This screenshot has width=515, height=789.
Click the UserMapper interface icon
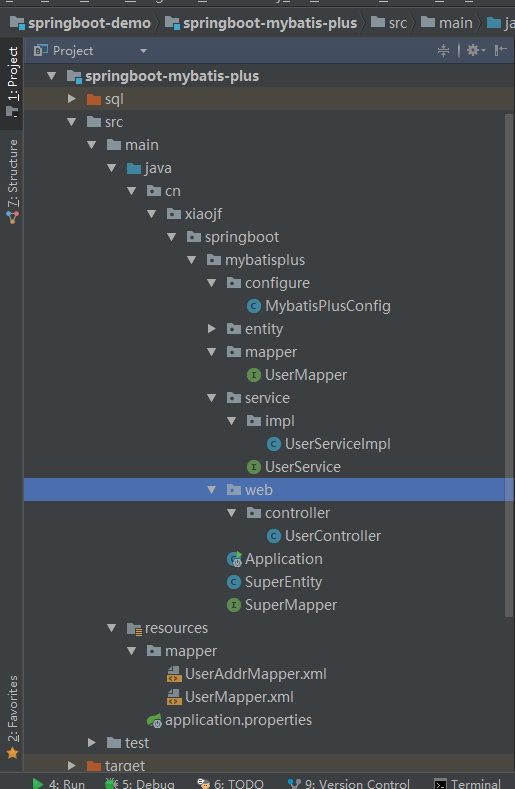click(254, 375)
